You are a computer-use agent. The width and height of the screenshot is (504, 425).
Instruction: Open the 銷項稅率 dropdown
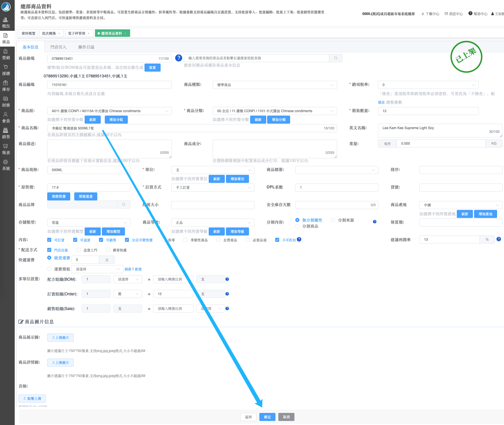coord(428,85)
